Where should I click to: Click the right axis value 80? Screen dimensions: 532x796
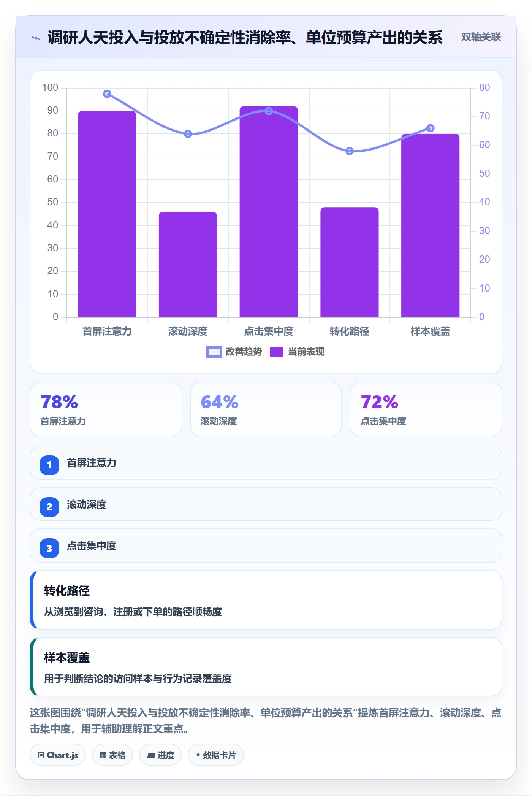pyautogui.click(x=484, y=88)
